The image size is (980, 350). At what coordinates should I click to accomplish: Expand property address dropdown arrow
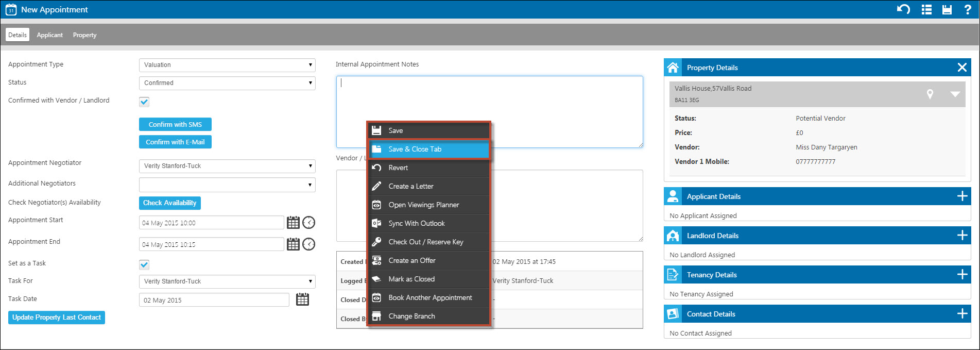(955, 94)
